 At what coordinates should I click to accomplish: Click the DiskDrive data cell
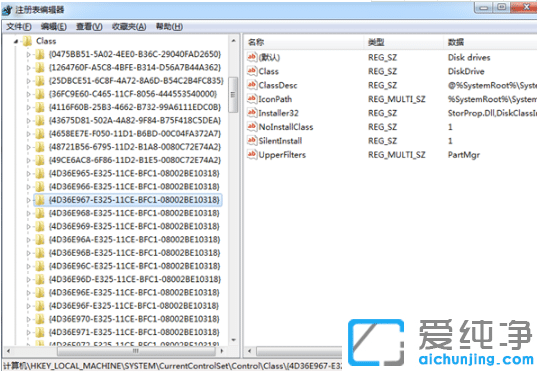coord(466,71)
